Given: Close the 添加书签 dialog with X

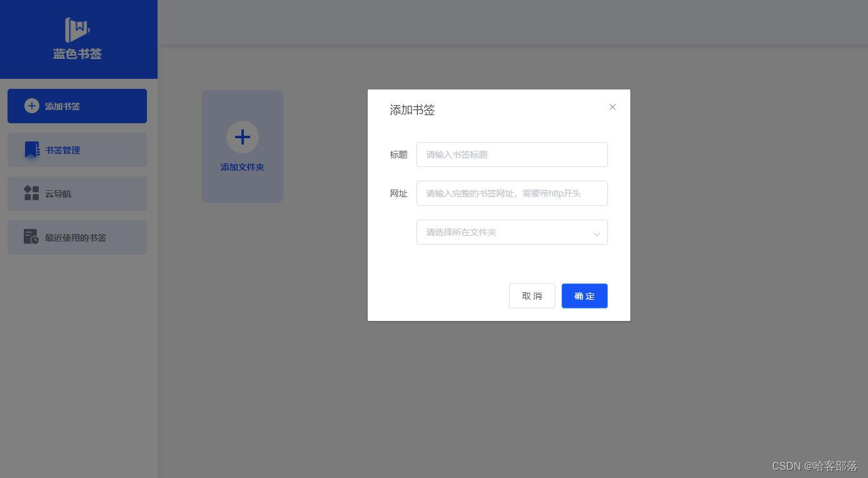Looking at the screenshot, I should (612, 107).
